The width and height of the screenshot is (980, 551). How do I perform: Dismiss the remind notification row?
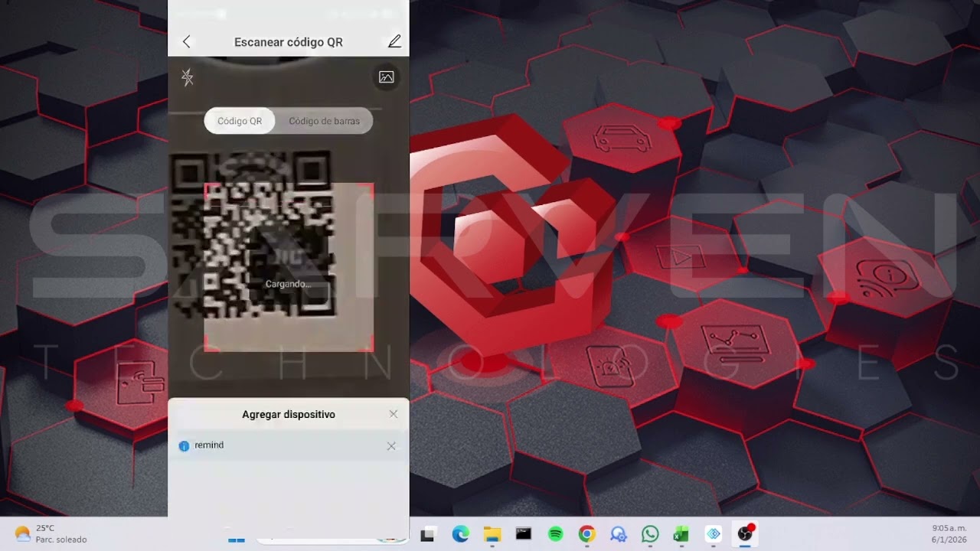point(391,446)
